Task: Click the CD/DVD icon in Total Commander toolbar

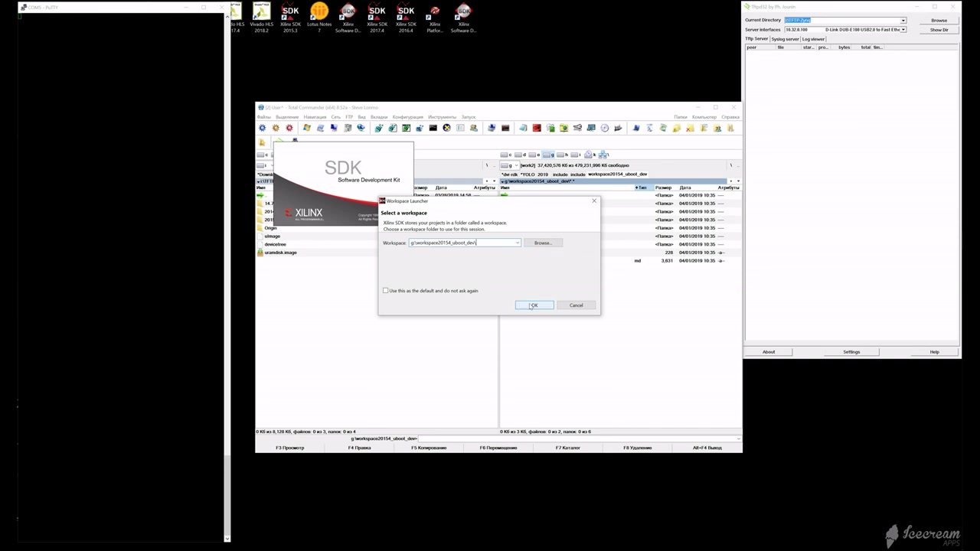Action: pyautogui.click(x=603, y=128)
